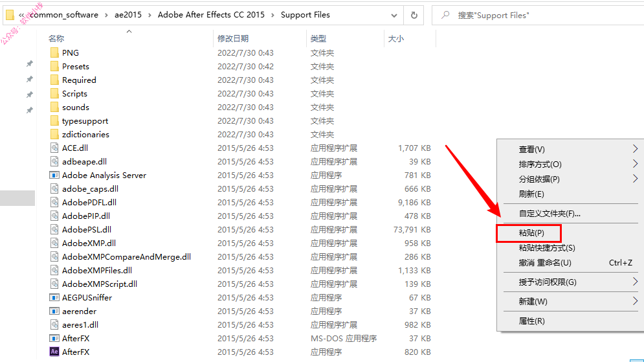Go to common_software in breadcrumb path
Image resolution: width=644 pixels, height=362 pixels.
pyautogui.click(x=64, y=15)
